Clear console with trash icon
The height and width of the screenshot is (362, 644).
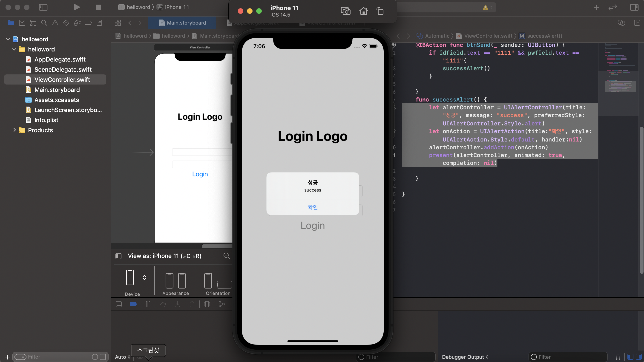[618, 357]
